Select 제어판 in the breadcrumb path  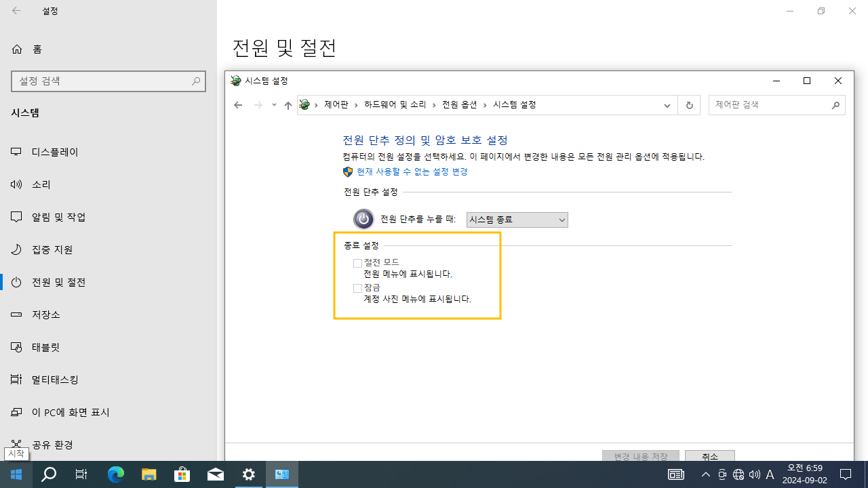[336, 105]
